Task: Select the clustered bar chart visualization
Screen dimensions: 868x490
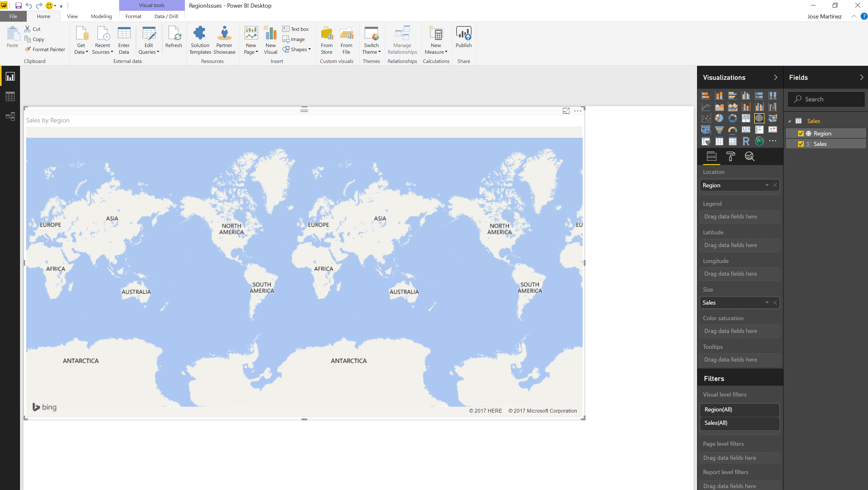Action: (x=732, y=95)
